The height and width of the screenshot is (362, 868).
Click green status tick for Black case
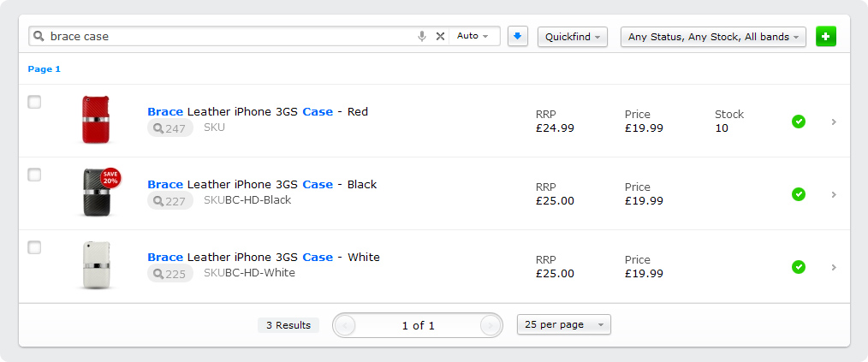[x=799, y=194]
